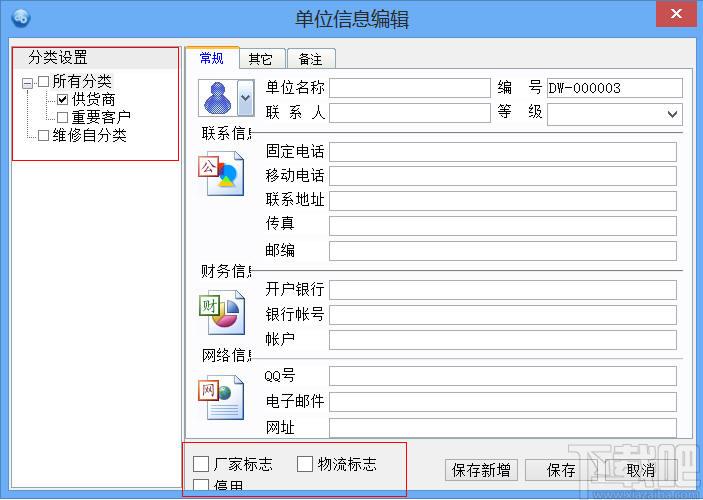The width and height of the screenshot is (703, 500).
Task: Check the 重要客户 category checkbox
Action: tap(63, 117)
